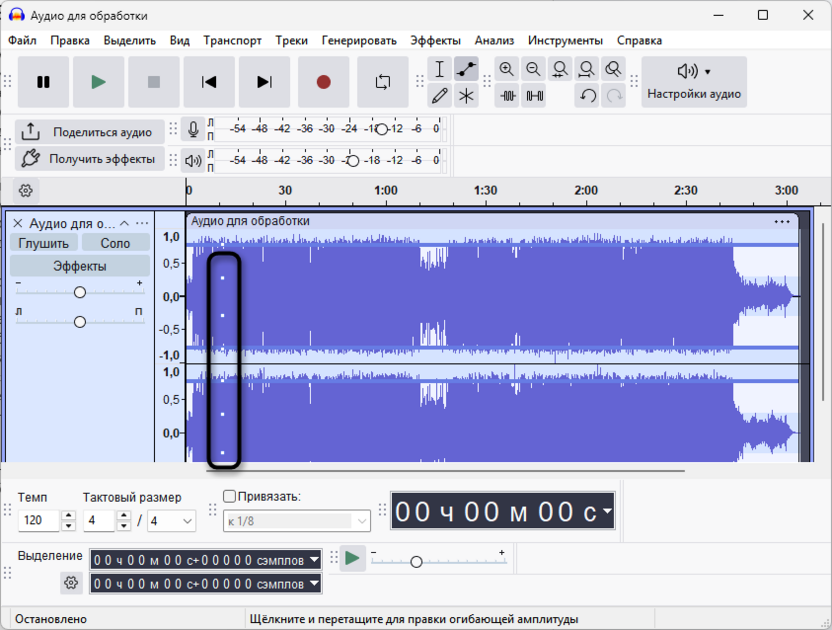Start playback with the green Play button

pos(99,82)
